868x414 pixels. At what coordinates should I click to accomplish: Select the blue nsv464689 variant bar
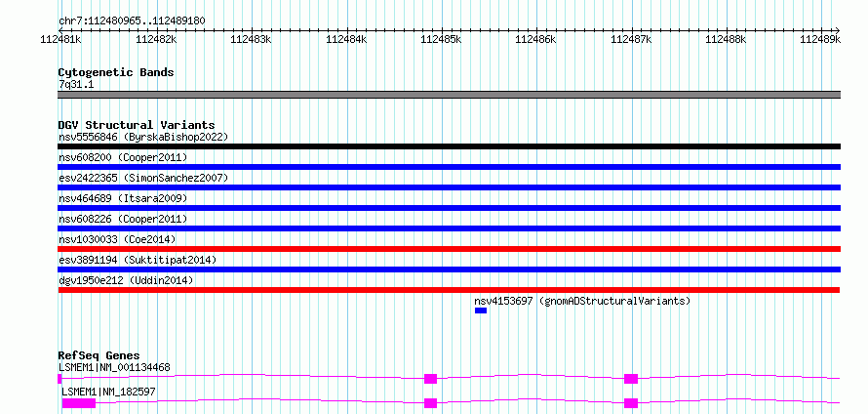(449, 208)
